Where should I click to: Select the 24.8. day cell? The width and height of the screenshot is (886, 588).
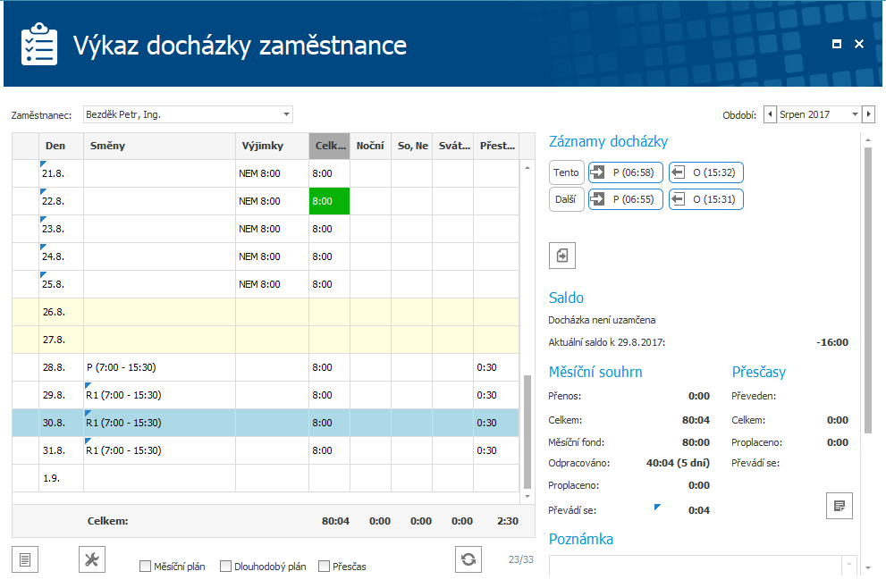[61, 256]
